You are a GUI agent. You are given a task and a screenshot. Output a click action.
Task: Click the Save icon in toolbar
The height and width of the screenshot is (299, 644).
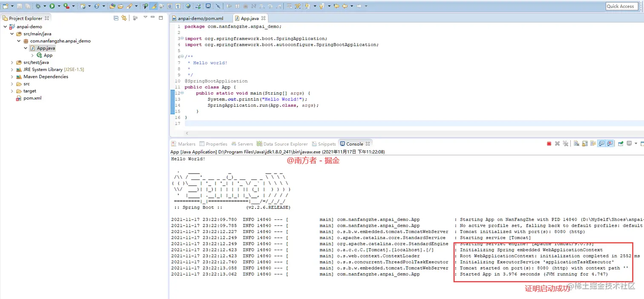coord(19,6)
